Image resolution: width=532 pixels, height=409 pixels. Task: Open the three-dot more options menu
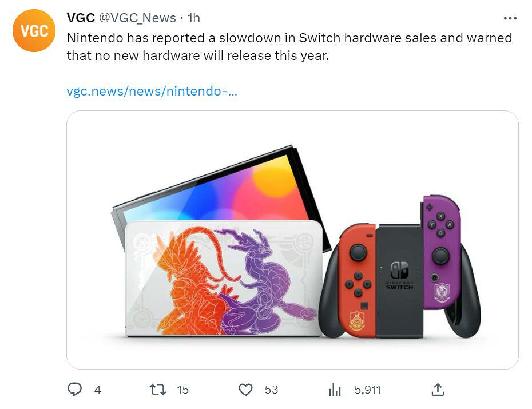(510, 18)
